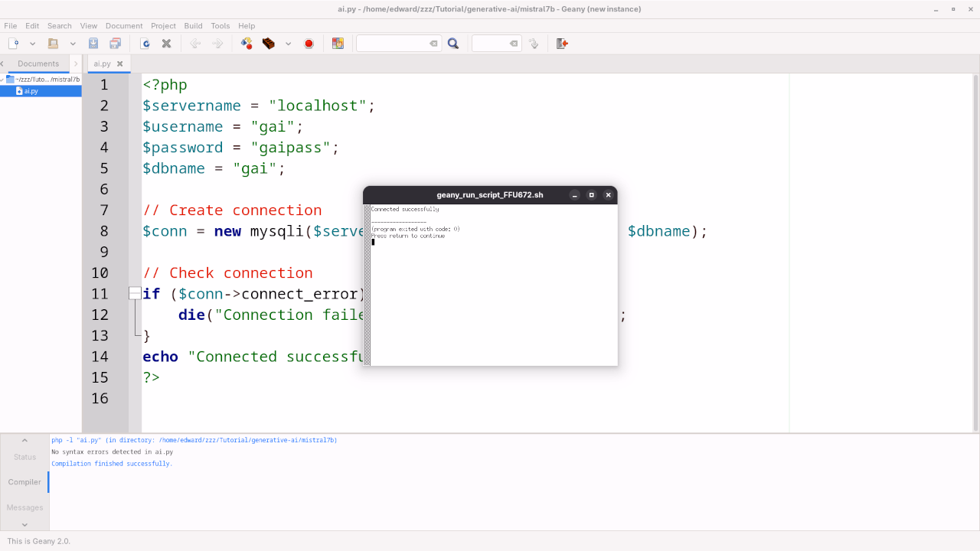Image resolution: width=980 pixels, height=551 pixels.
Task: Switch to the Compiler message tab
Action: click(x=24, y=482)
